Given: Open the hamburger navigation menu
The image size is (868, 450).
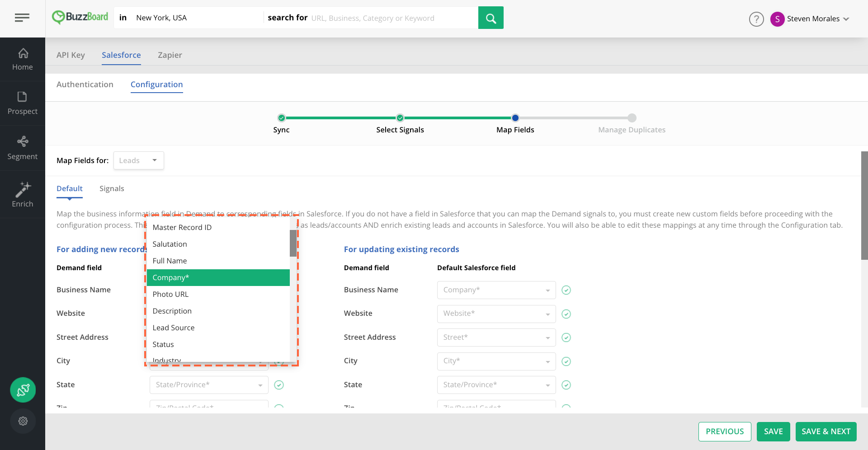Looking at the screenshot, I should coord(22,18).
